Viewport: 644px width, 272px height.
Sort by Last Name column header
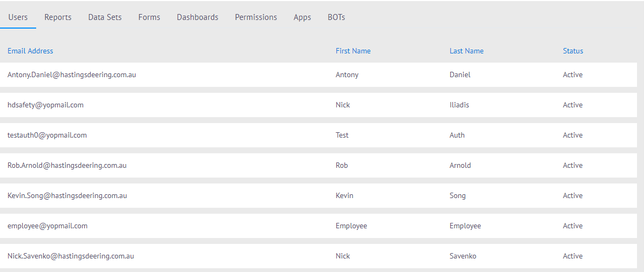(x=466, y=51)
